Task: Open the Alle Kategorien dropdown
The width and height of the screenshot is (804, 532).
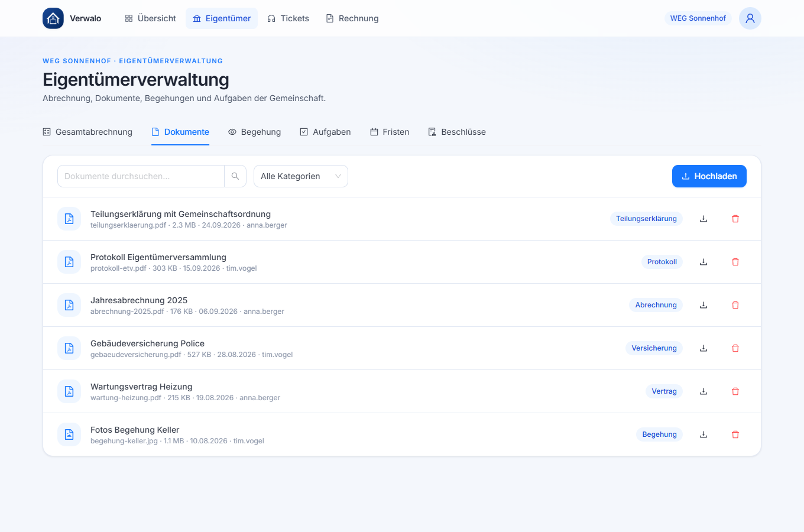Action: pos(301,176)
